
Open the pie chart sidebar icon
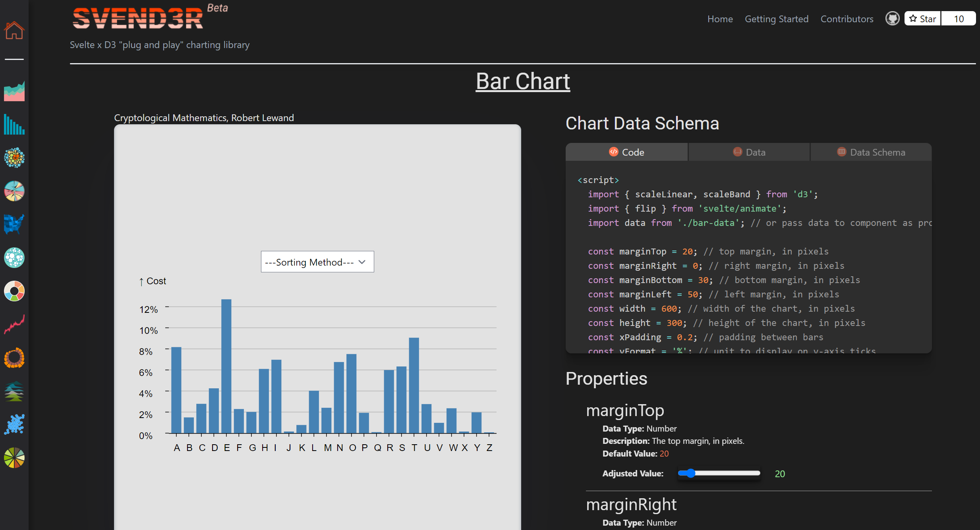14,458
